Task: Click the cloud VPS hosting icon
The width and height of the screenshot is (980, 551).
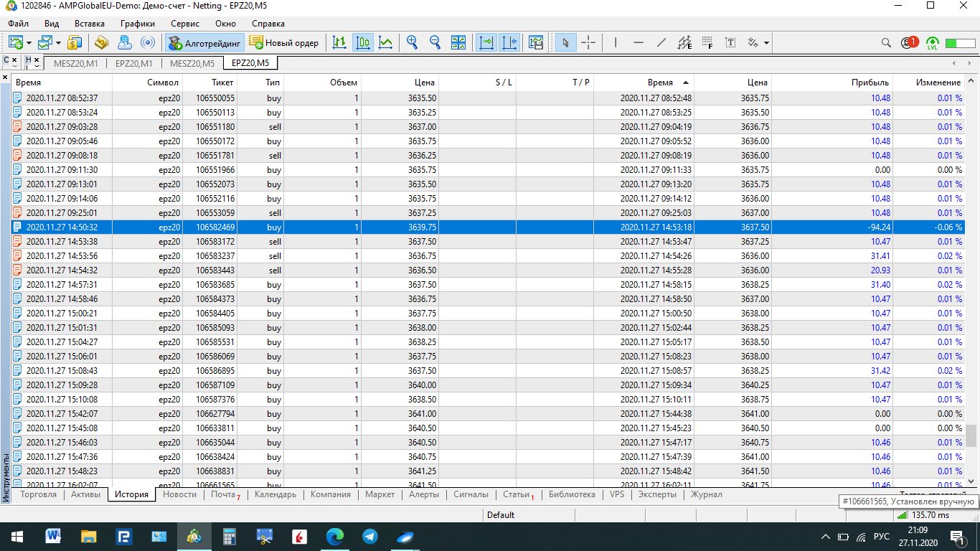Action: click(x=124, y=42)
